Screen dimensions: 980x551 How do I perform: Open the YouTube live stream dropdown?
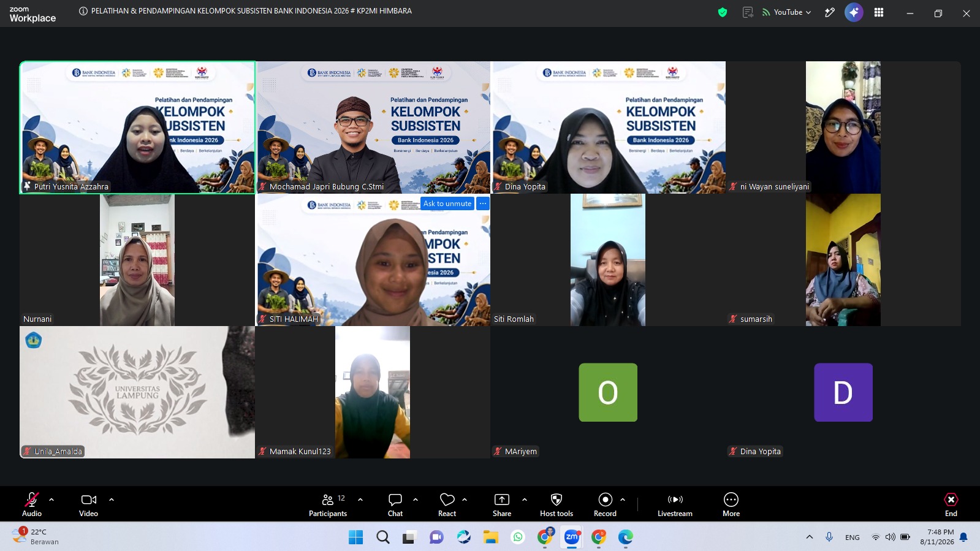(x=787, y=12)
